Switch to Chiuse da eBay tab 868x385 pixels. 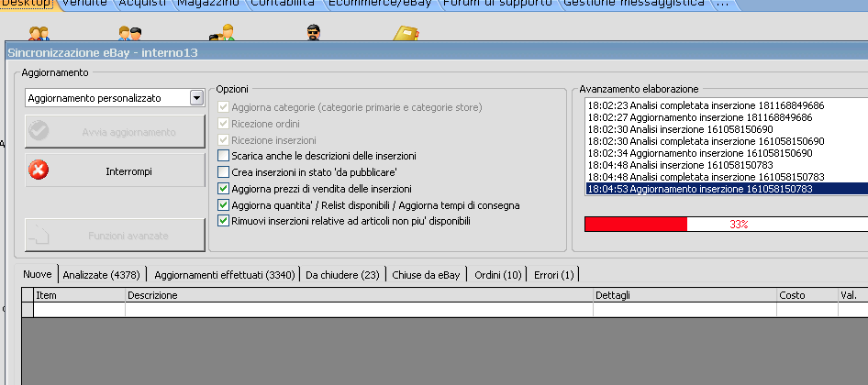coord(426,274)
